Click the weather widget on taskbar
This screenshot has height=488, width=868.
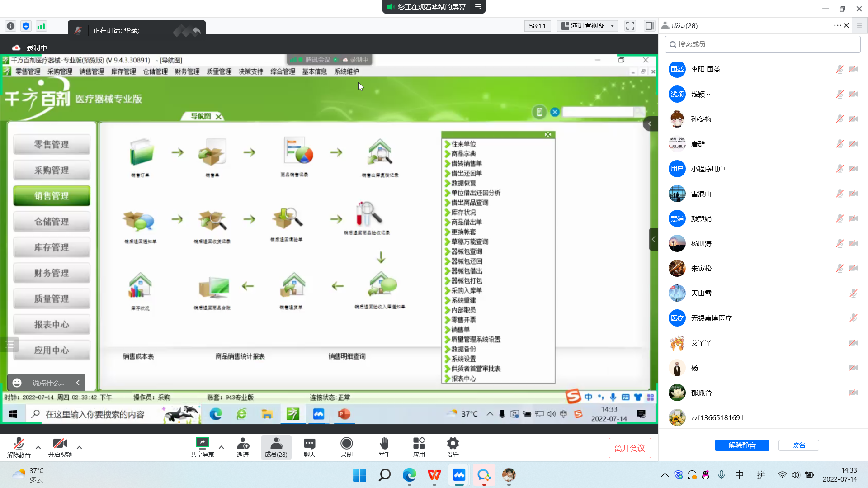coord(28,475)
